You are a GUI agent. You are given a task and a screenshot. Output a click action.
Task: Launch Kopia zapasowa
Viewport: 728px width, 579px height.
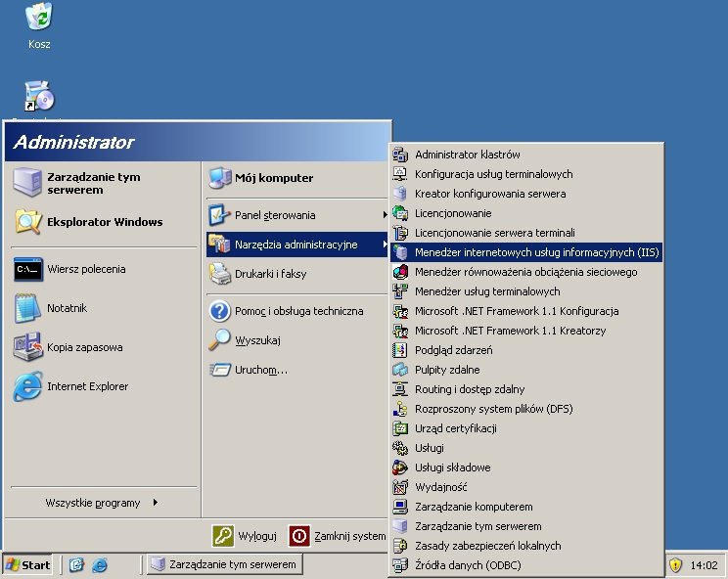[105, 347]
